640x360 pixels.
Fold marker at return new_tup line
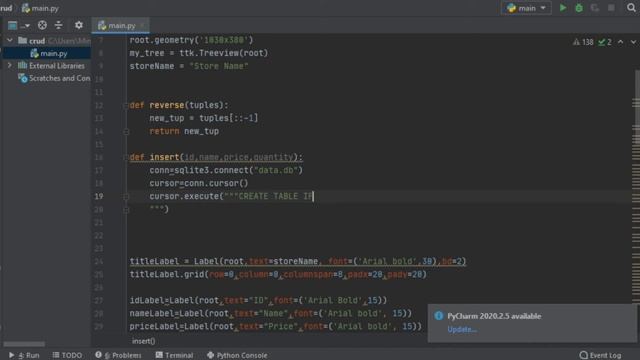pos(126,131)
